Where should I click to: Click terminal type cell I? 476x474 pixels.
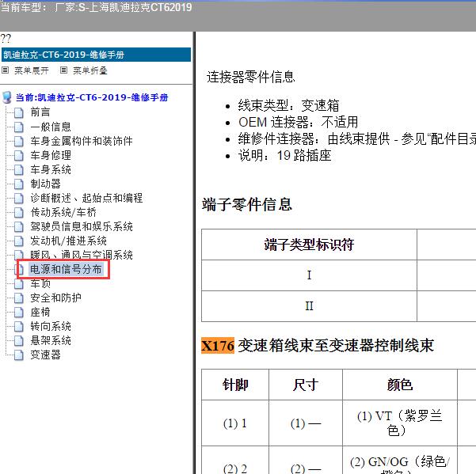(x=309, y=275)
